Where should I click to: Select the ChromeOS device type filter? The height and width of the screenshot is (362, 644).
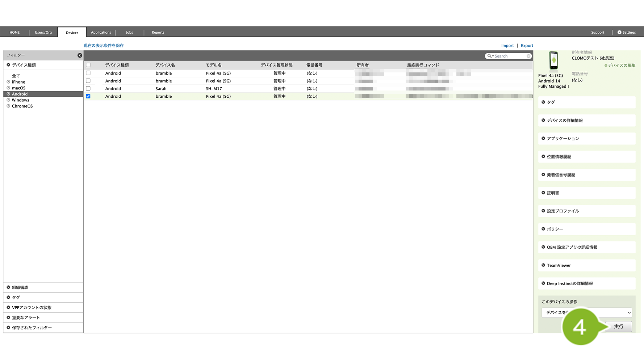click(22, 106)
